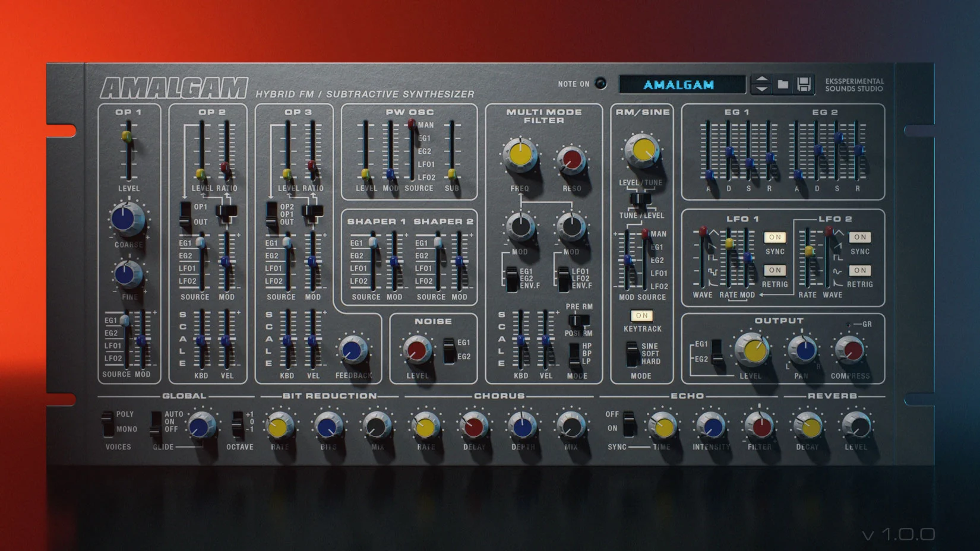Viewport: 980px width, 551px height.
Task: Click the blue GLIDE knob
Action: (x=201, y=426)
